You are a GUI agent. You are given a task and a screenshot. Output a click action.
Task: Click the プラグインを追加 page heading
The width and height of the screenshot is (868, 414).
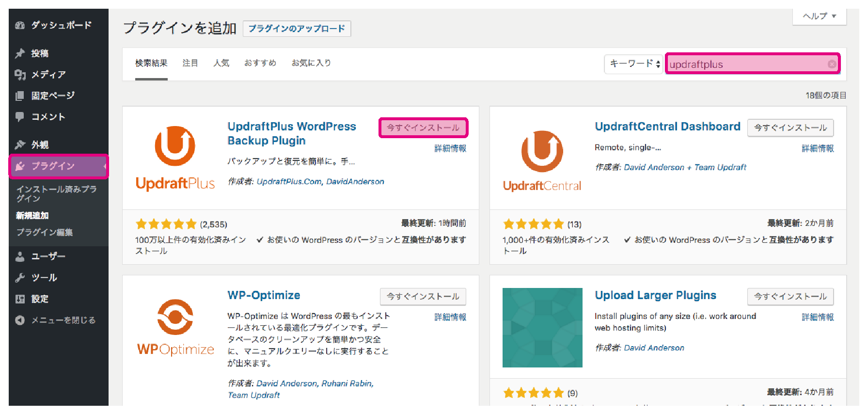click(180, 28)
